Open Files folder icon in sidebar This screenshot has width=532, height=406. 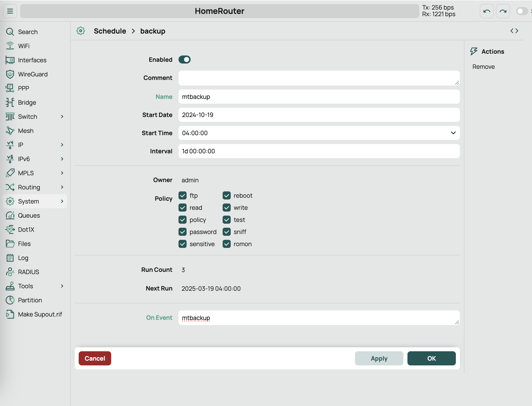click(10, 244)
